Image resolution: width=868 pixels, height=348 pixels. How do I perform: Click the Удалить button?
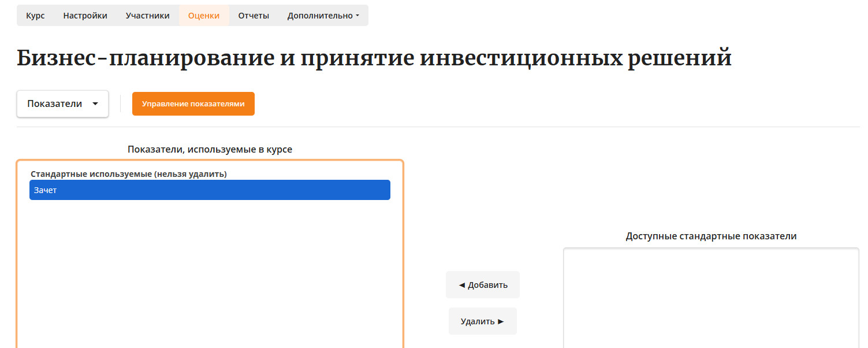482,321
